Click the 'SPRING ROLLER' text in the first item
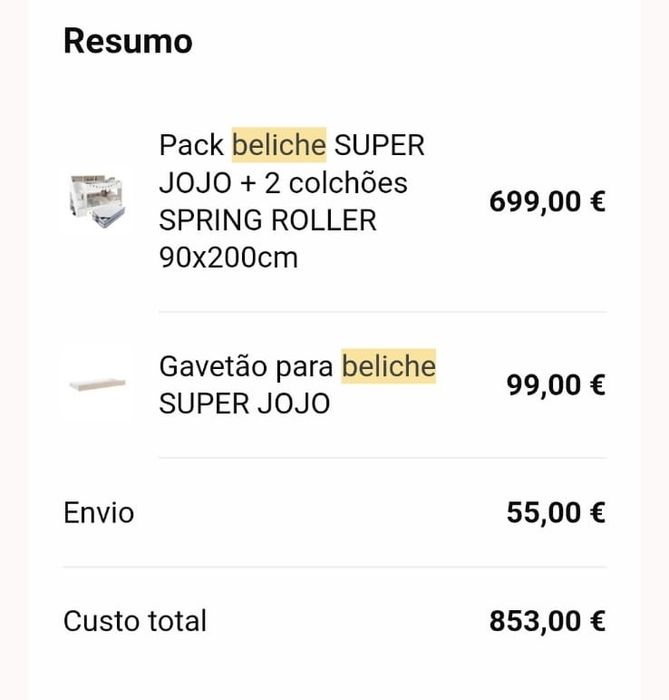The width and height of the screenshot is (669, 700). coord(268,220)
